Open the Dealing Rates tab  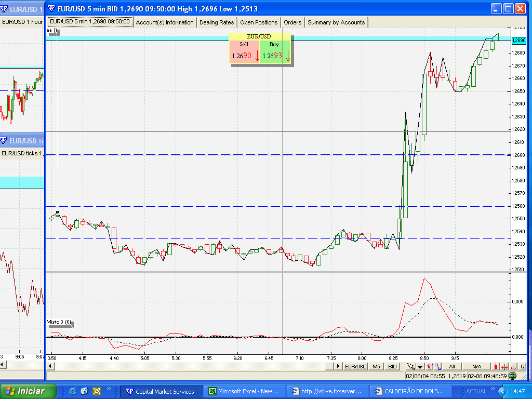217,22
